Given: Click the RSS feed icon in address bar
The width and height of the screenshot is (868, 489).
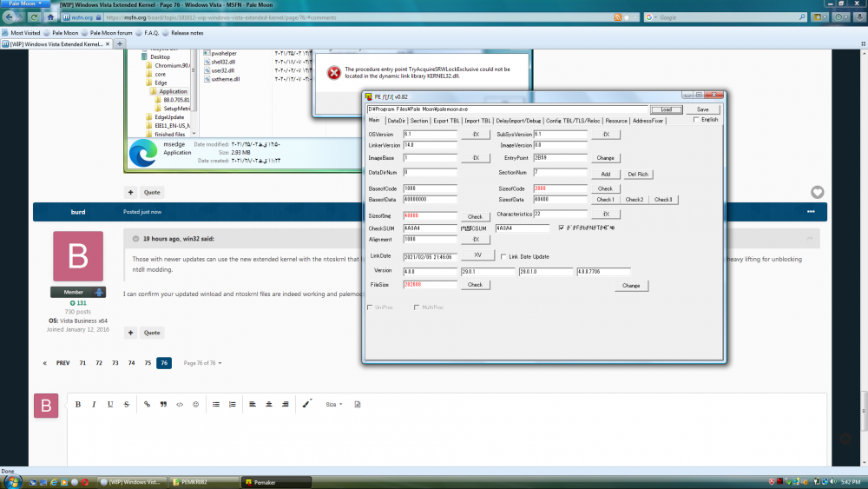Looking at the screenshot, I should [x=617, y=17].
